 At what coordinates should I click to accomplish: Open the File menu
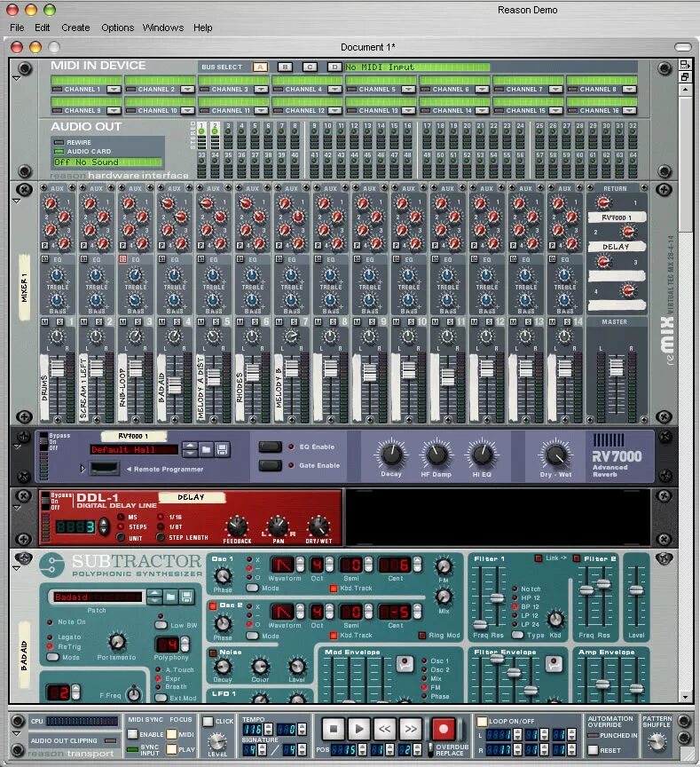point(17,28)
